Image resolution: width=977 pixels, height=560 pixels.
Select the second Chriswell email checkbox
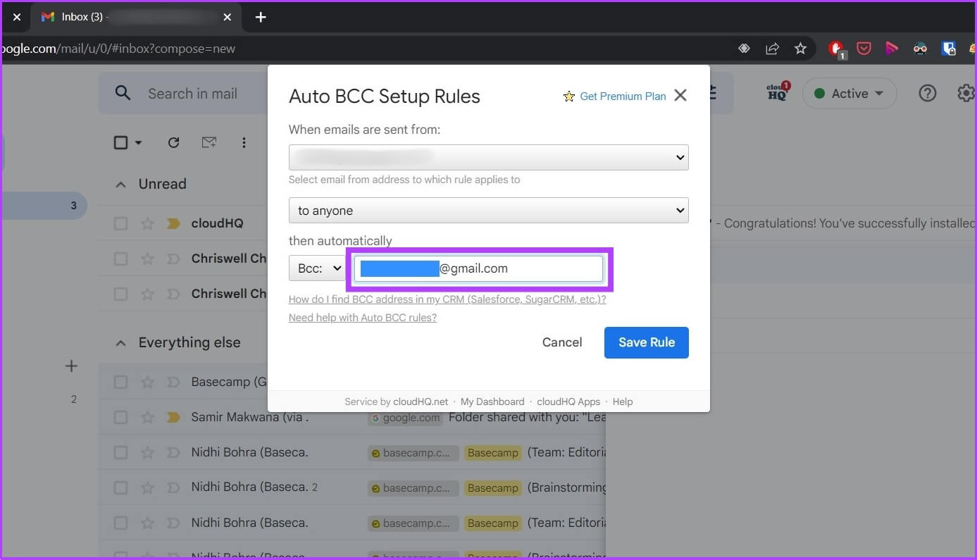[120, 294]
